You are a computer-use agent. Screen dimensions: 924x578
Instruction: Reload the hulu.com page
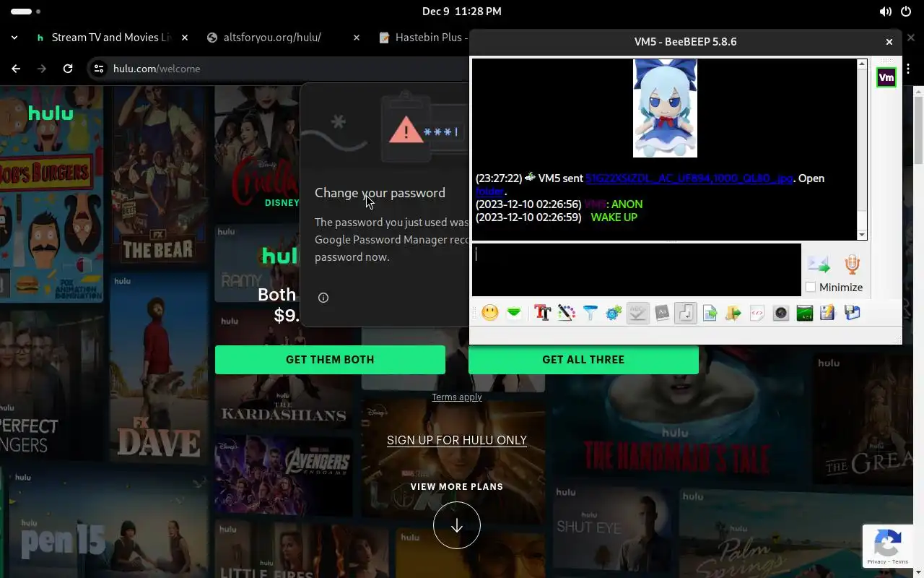click(x=68, y=69)
